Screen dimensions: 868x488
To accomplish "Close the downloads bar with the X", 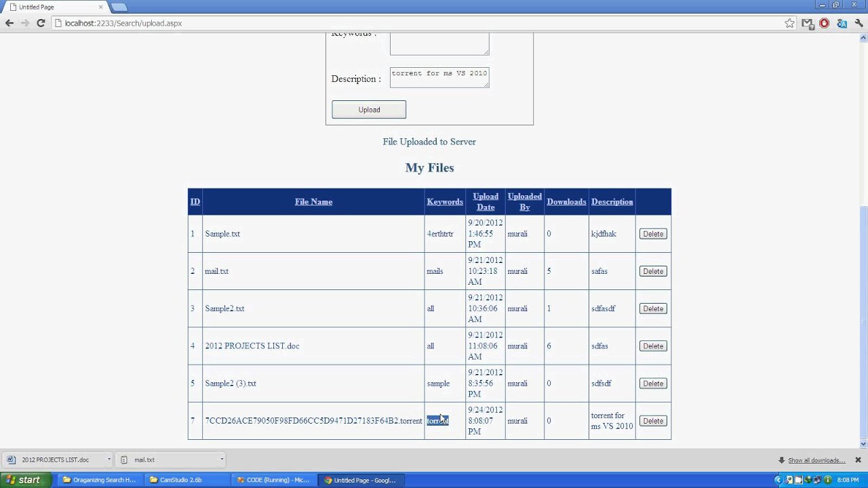I will pyautogui.click(x=858, y=460).
